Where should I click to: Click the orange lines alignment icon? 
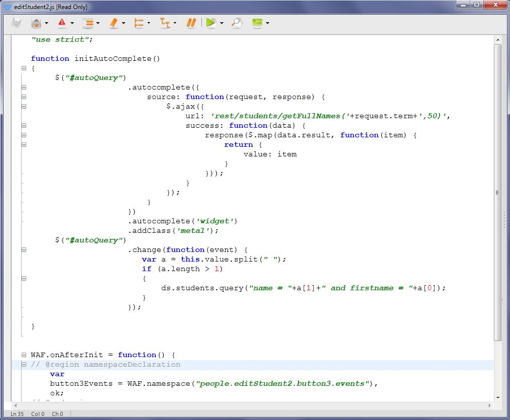(88, 23)
